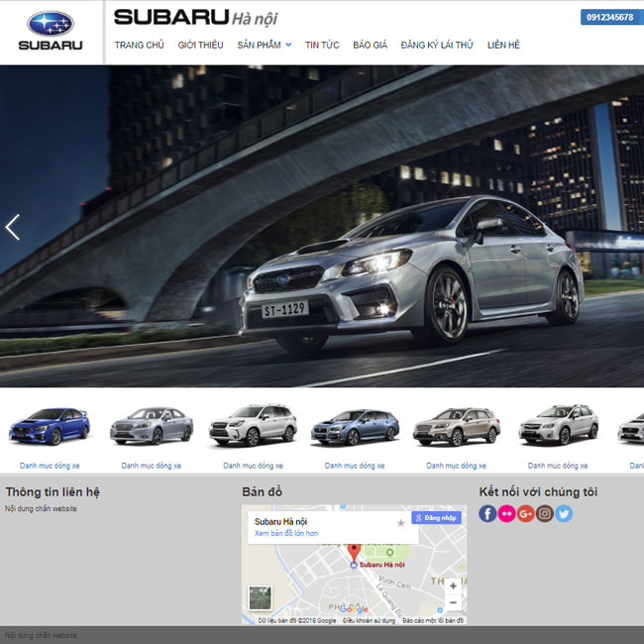Select the blue Subaru WRX thumbnail
This screenshot has width=644, height=644.
50,427
